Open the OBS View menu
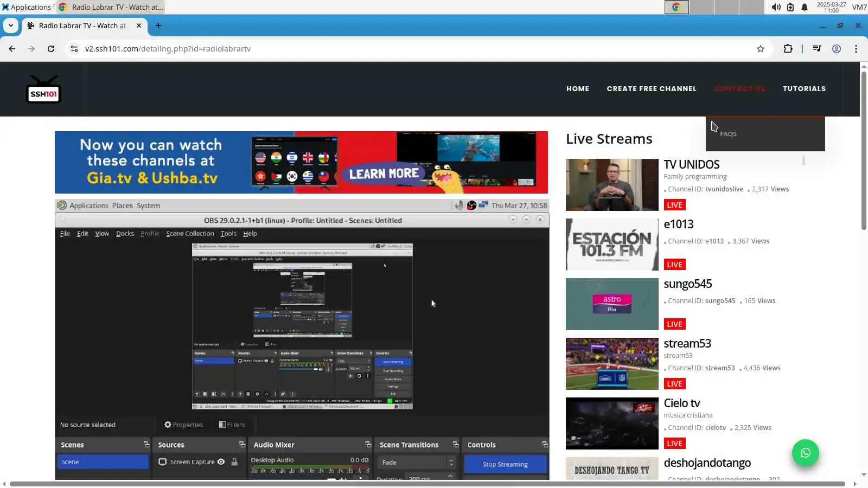Viewport: 868px width, 488px height. tap(102, 234)
